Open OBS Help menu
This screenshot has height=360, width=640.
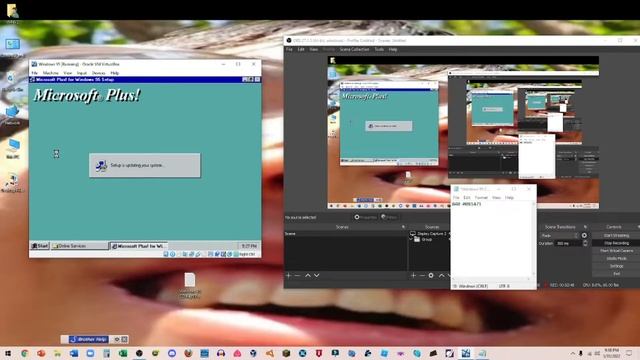coord(393,49)
